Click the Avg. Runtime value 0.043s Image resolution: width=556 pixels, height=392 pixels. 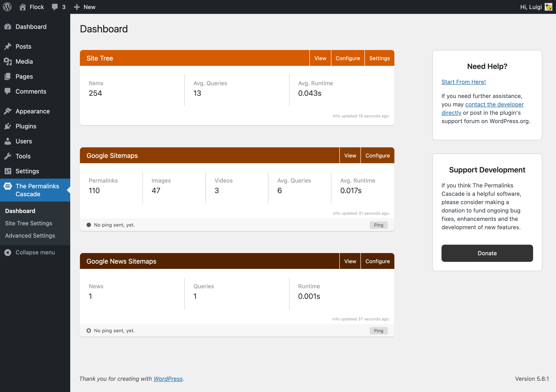310,93
